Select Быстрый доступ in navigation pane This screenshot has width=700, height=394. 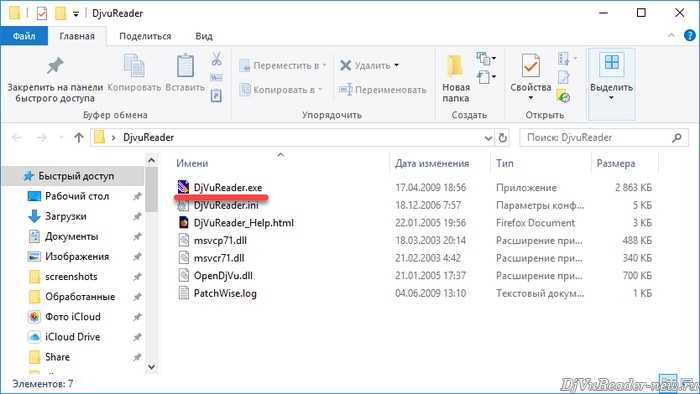click(73, 176)
